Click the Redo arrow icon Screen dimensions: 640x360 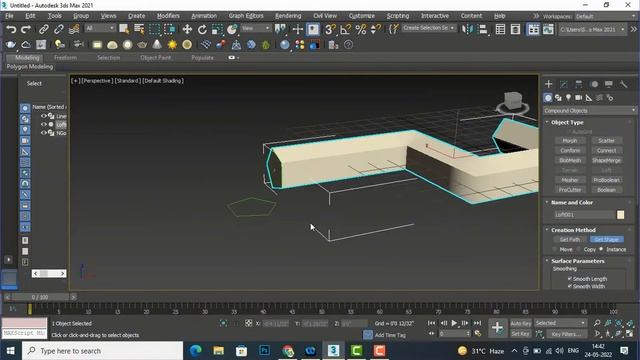pos(26,29)
